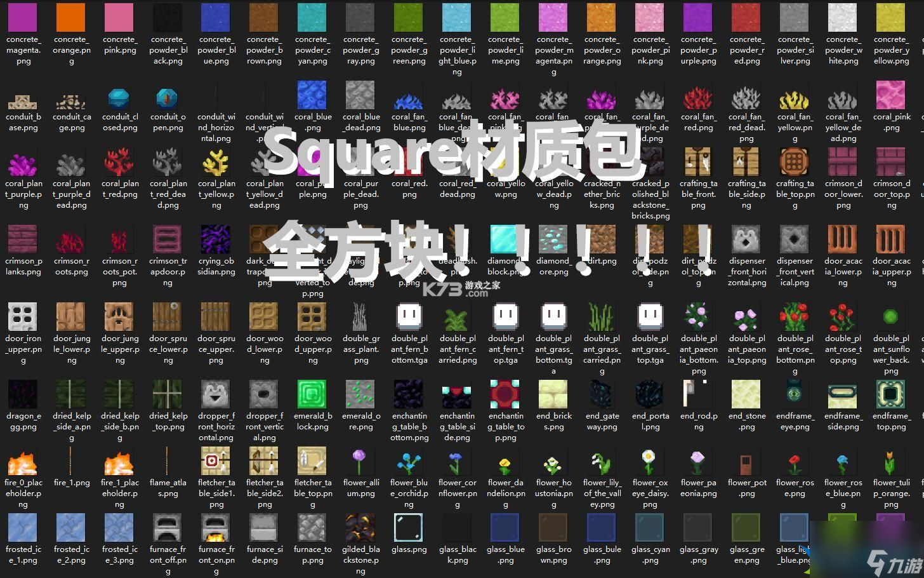Click the 'end_gateway.png' filename label
Image resolution: width=924 pixels, height=578 pixels.
point(602,422)
